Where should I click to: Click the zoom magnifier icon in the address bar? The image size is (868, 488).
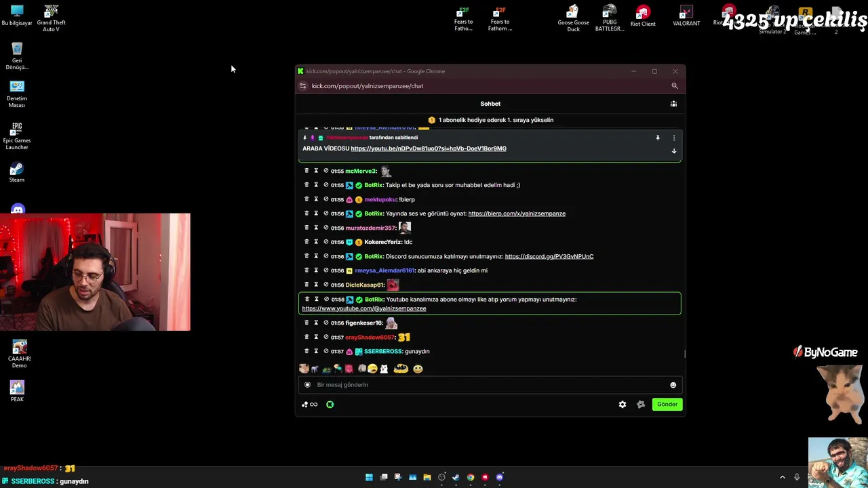(674, 86)
